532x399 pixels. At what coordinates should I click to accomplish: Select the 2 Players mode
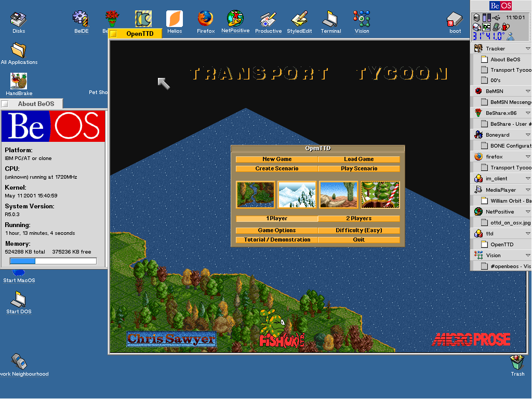pyautogui.click(x=358, y=219)
